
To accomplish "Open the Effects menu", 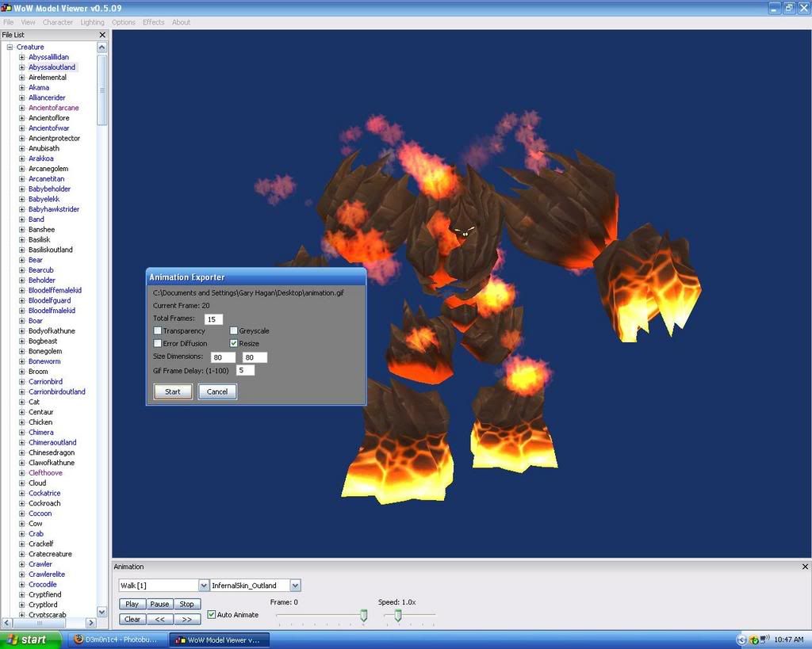I will click(153, 22).
